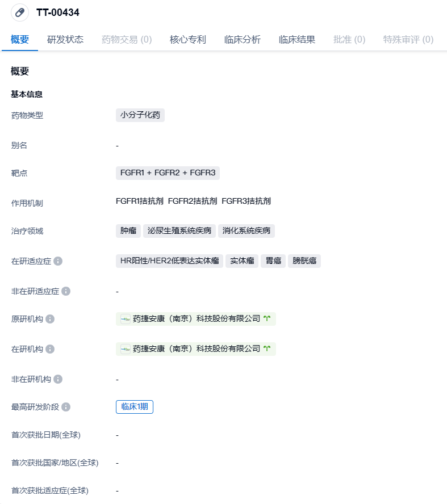Open the FGFR2拮抗剂 mechanism link
Viewport: 447px width, 504px height.
pyautogui.click(x=193, y=201)
